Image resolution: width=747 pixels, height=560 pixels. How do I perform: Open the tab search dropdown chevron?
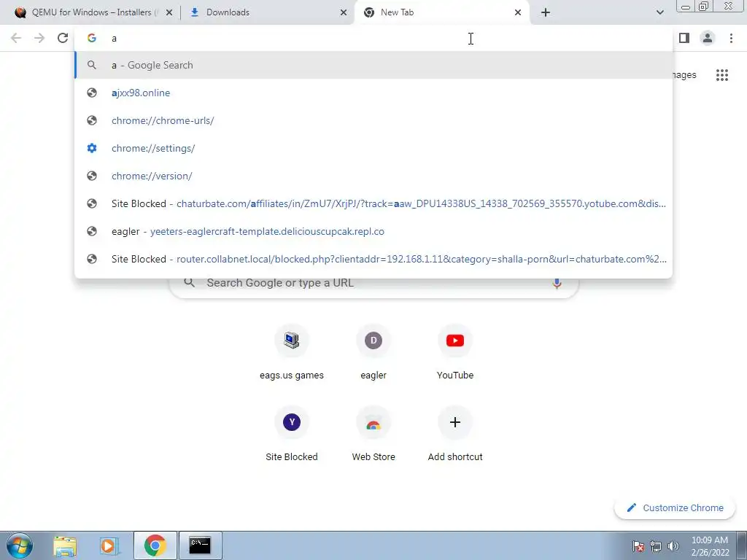(x=659, y=12)
